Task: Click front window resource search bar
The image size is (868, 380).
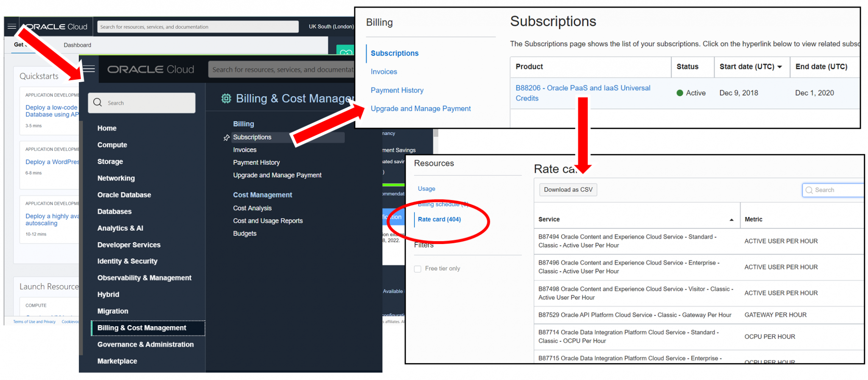Action: point(282,69)
